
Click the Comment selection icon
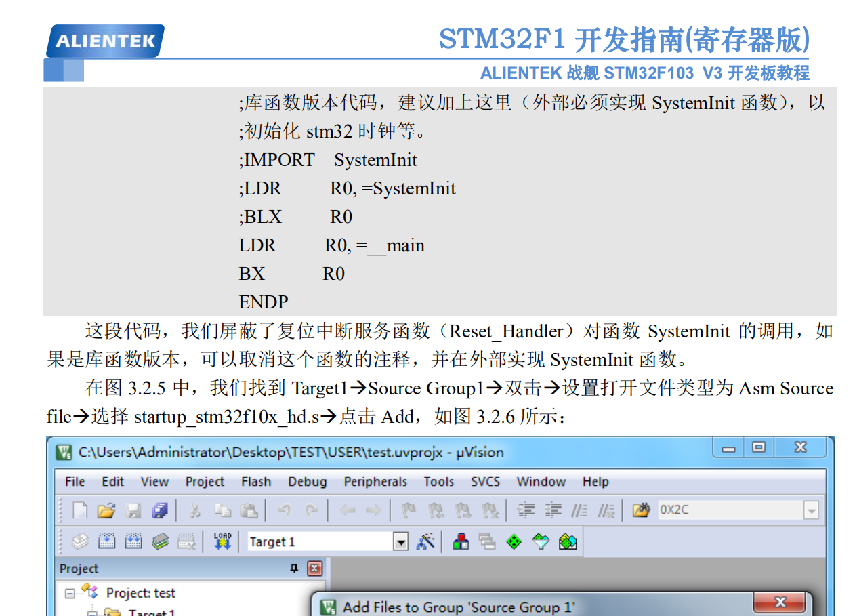(x=579, y=510)
